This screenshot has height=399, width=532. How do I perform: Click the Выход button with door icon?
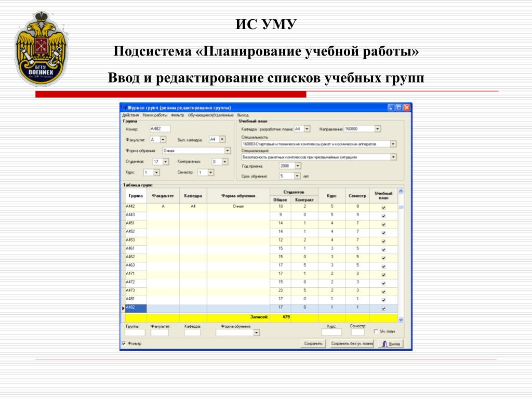[391, 344]
